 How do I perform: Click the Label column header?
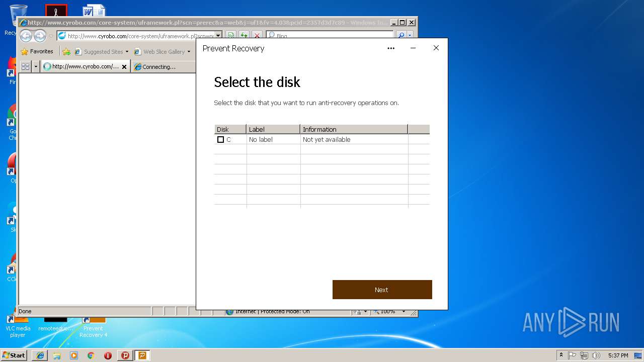[x=273, y=129]
